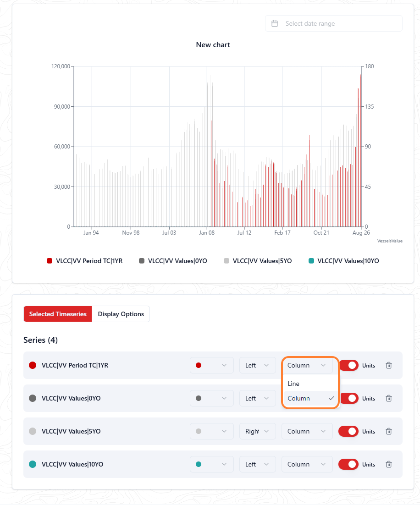Click dark grey dot beside VLCC|VV Values|0YO row
The height and width of the screenshot is (505, 420).
point(33,398)
